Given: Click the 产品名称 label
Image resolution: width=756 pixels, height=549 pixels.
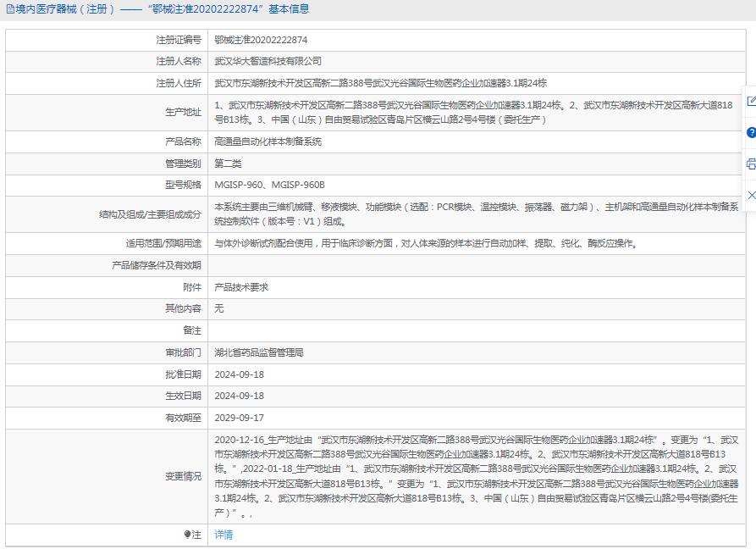Looking at the screenshot, I should (x=183, y=141).
